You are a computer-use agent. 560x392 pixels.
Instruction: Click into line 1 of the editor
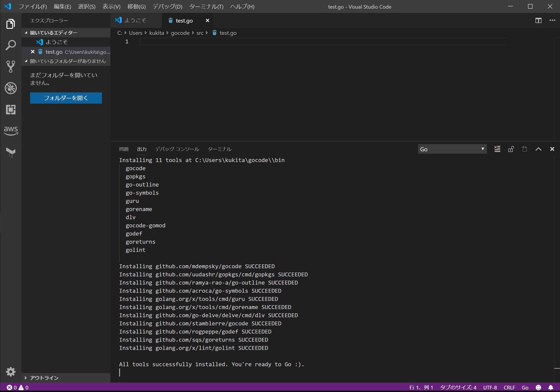point(323,42)
